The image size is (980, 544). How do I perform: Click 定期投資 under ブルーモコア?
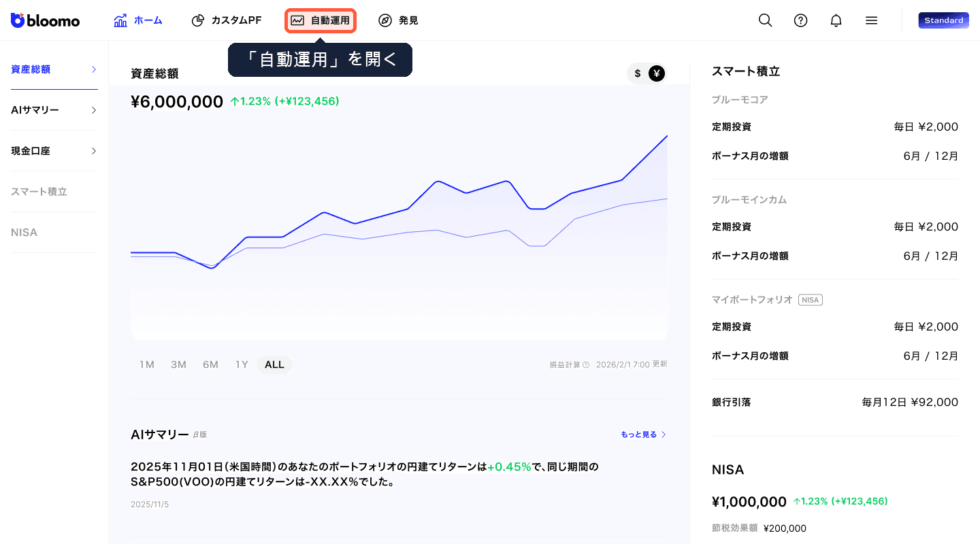(x=732, y=127)
